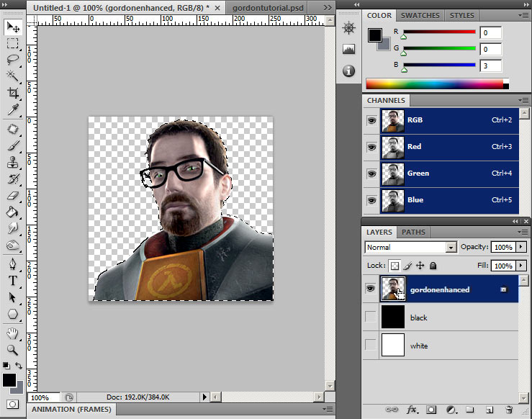532x419 pixels.
Task: Select the Eraser tool
Action: tap(13, 195)
